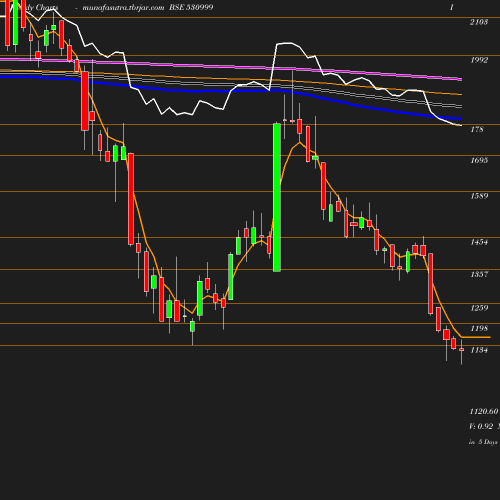This screenshot has width=500, height=500.
Task: Click the V: 0.92 volume value
Action: tap(481, 426)
